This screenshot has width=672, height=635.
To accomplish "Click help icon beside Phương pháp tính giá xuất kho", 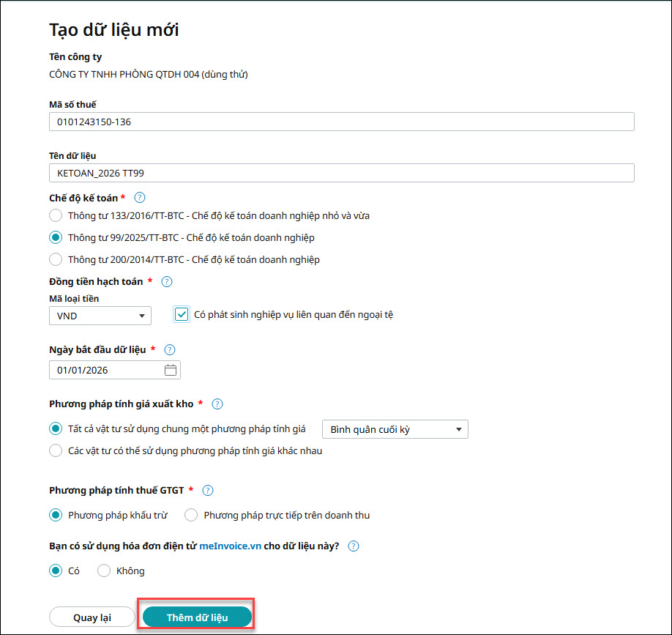I will (x=217, y=404).
